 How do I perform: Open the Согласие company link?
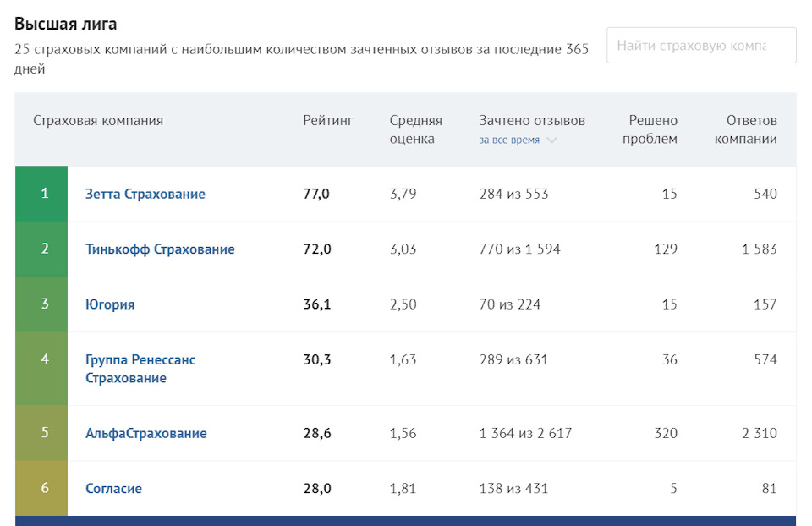(113, 488)
